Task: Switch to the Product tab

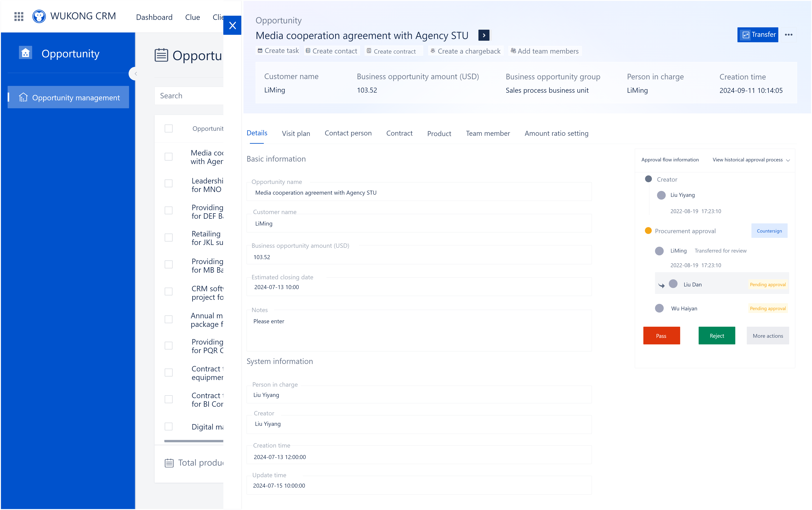Action: pyautogui.click(x=439, y=134)
